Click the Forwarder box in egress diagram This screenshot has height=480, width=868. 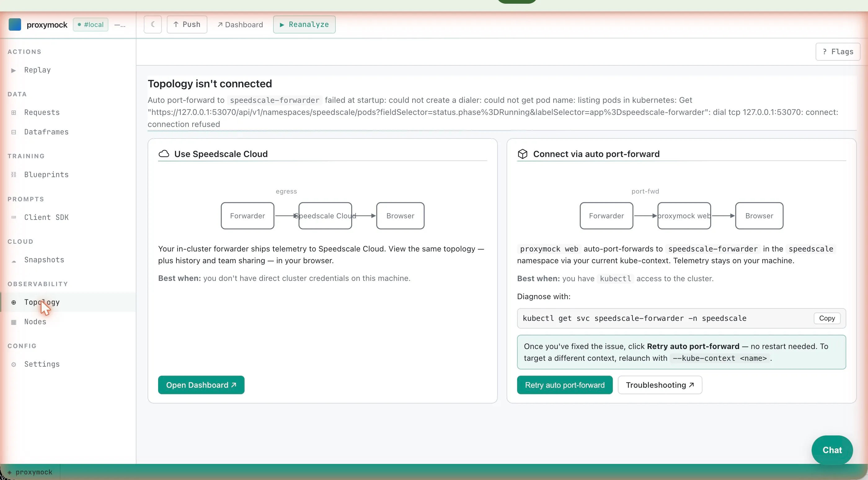[247, 216]
